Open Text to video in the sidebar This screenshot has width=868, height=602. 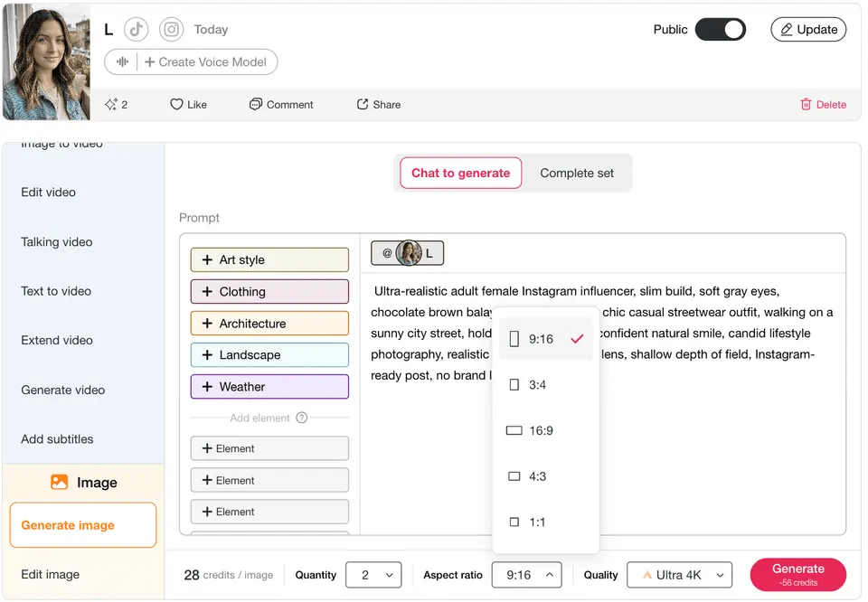[x=56, y=291]
